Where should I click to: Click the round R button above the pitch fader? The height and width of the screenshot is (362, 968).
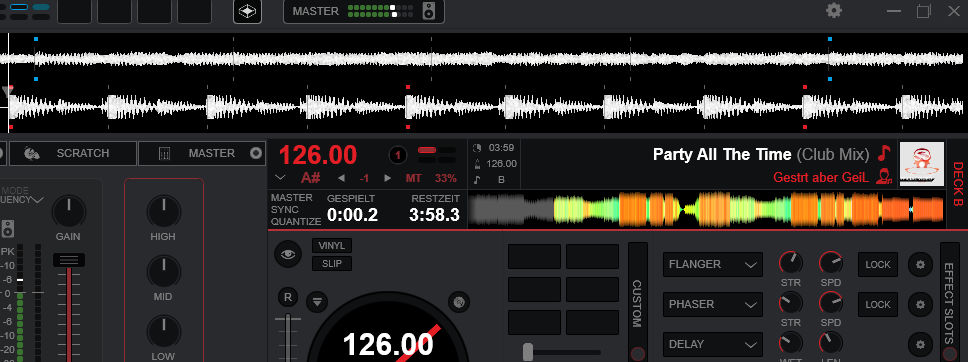287,297
